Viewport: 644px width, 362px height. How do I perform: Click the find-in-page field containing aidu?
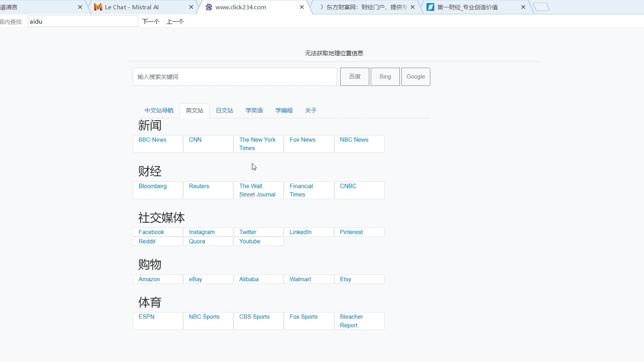click(83, 21)
